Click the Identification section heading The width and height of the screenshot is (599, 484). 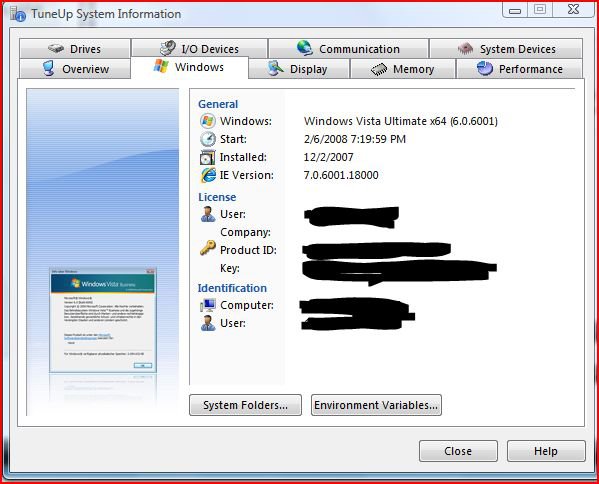pyautogui.click(x=232, y=288)
